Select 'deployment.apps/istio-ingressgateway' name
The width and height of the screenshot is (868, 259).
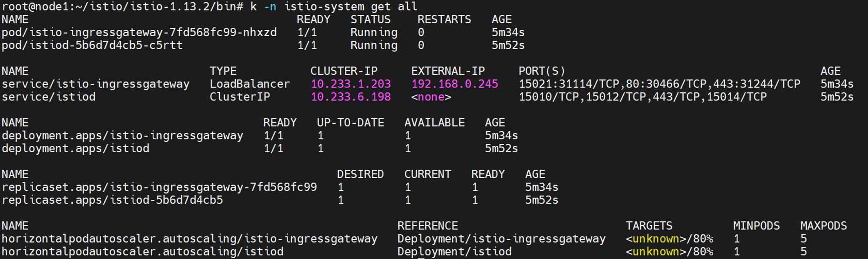pos(122,136)
